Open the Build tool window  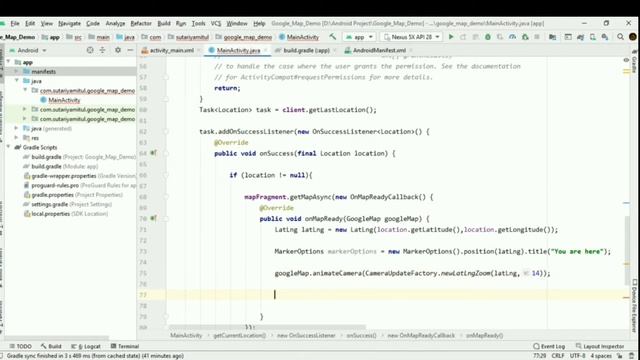coord(51,346)
